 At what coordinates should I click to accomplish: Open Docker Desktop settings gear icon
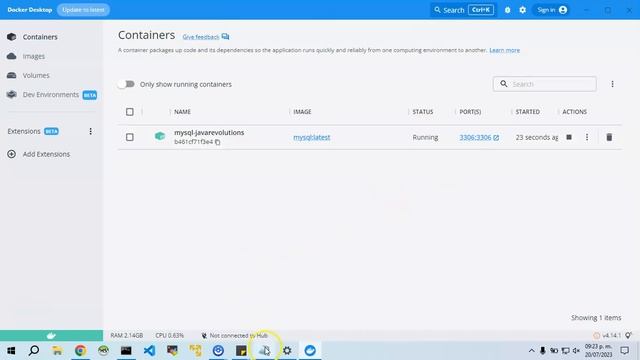click(522, 10)
